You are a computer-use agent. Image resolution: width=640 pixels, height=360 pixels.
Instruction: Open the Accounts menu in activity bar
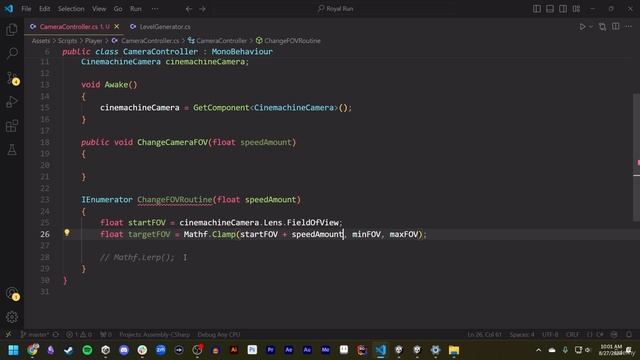point(12,293)
